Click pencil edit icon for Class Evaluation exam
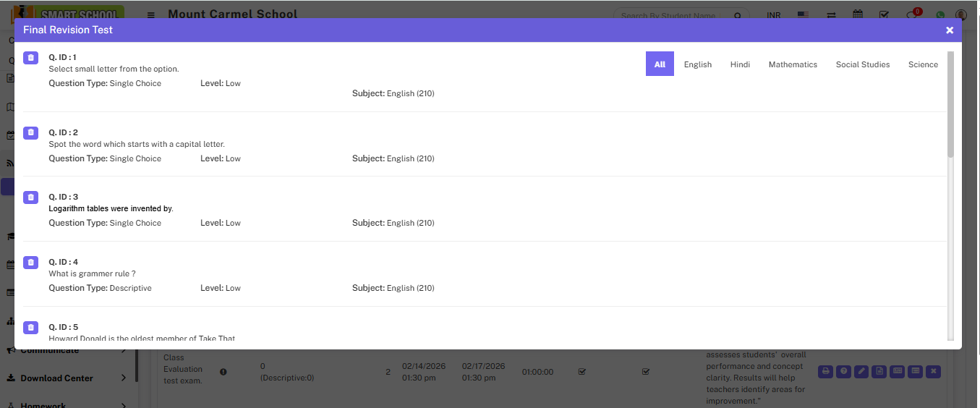Viewport: 980px width, 408px height. (861, 371)
